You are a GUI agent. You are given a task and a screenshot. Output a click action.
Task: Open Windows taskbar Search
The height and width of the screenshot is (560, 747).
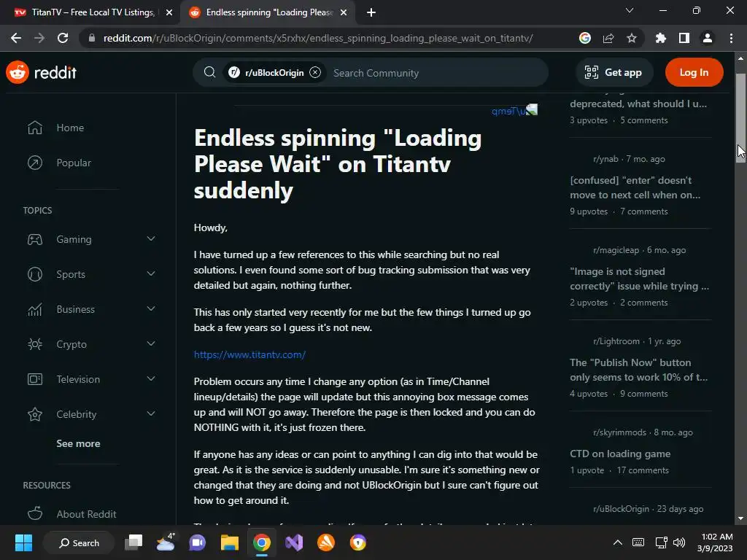(79, 542)
